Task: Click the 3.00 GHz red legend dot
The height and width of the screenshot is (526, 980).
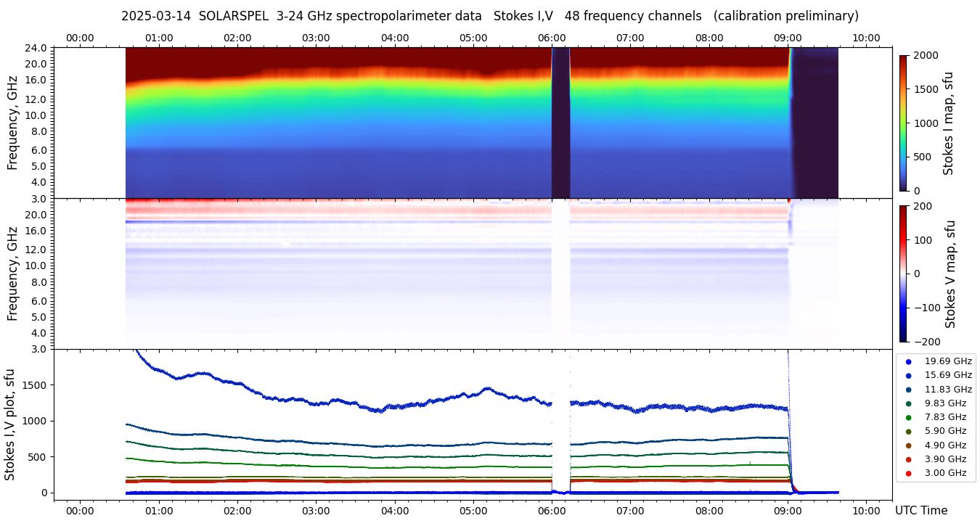Action: point(908,473)
